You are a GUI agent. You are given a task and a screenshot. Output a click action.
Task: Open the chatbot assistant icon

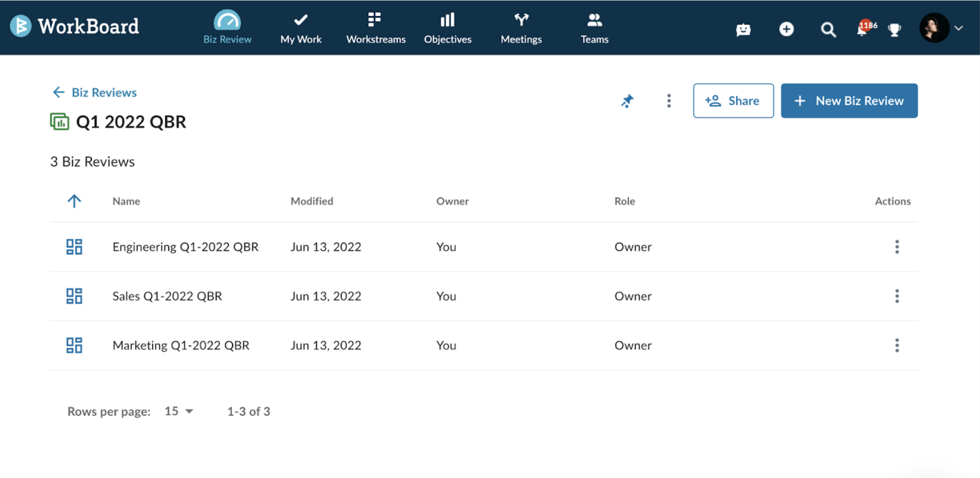click(743, 30)
